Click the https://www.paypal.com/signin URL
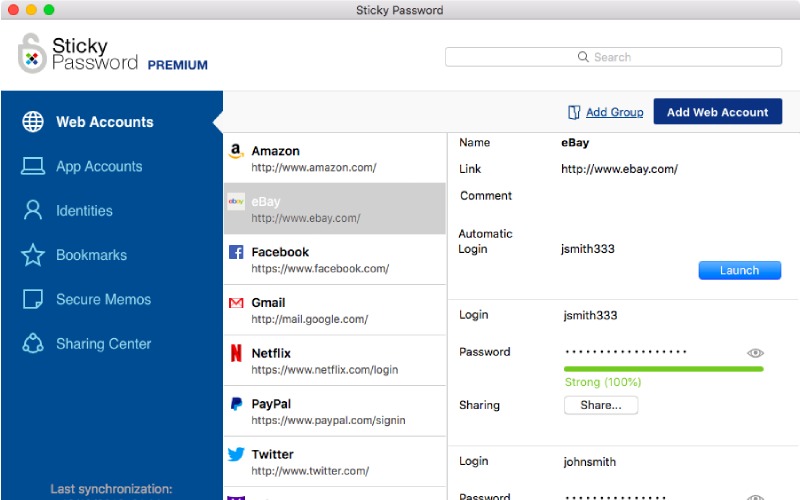Viewport: 800px width, 500px height. pyautogui.click(x=328, y=420)
